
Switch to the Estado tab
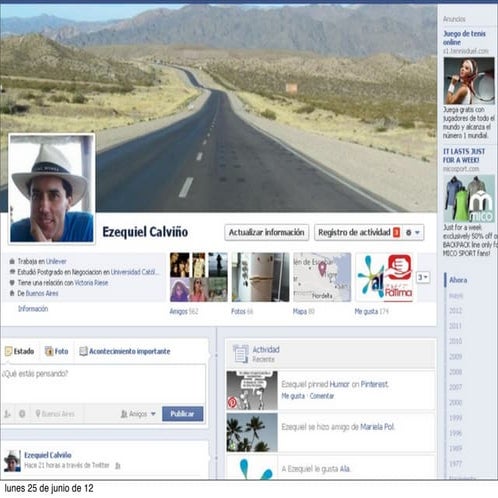pos(20,351)
